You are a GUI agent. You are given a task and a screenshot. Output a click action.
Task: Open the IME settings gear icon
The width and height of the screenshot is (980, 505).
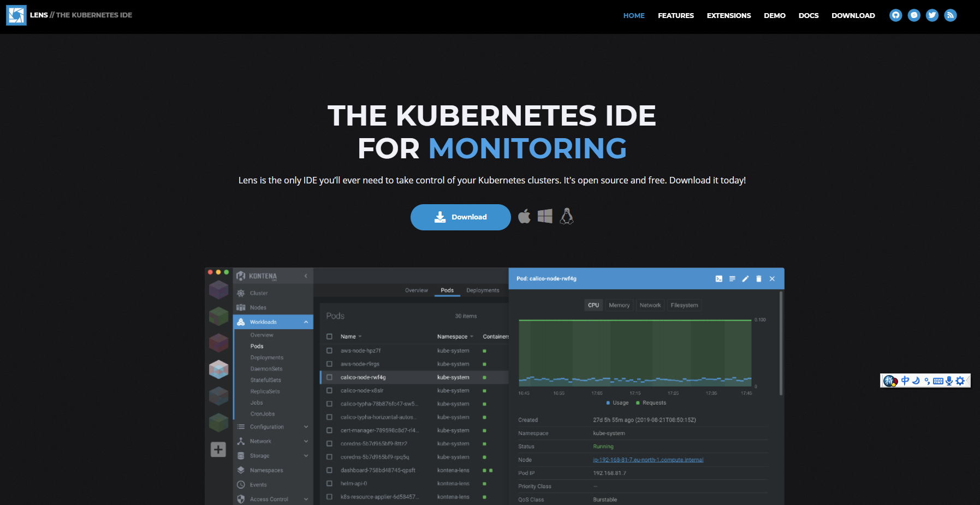(960, 381)
